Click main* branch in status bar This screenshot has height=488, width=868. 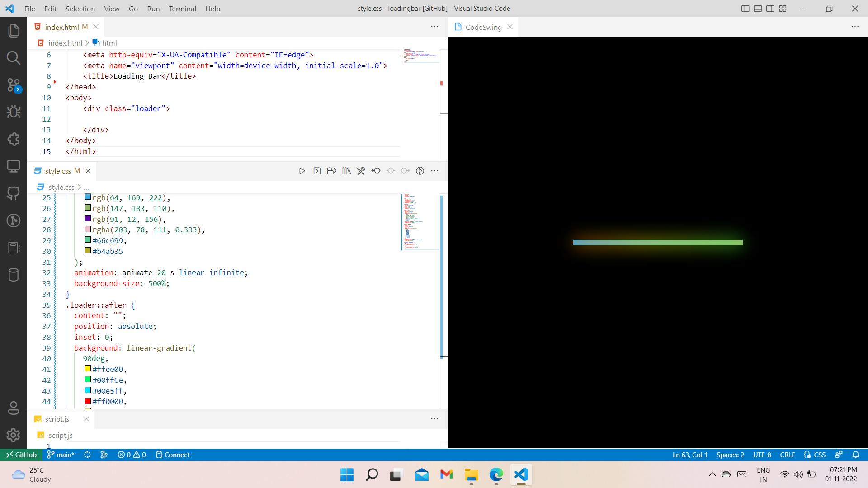tap(61, 455)
